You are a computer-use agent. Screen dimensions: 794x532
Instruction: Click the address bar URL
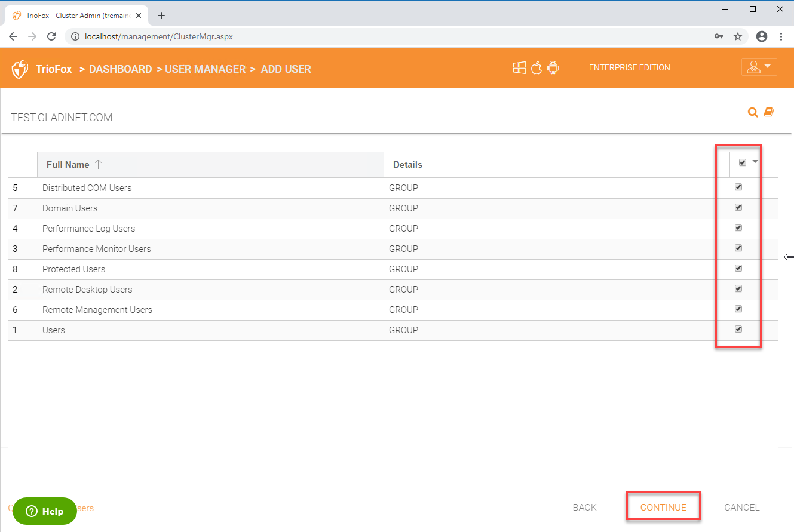pos(159,36)
